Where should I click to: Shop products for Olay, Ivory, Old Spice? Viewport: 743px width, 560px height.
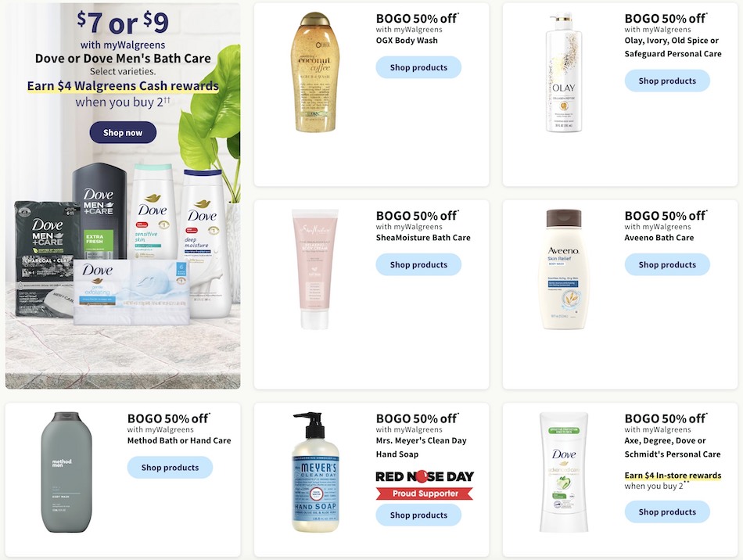coord(667,81)
